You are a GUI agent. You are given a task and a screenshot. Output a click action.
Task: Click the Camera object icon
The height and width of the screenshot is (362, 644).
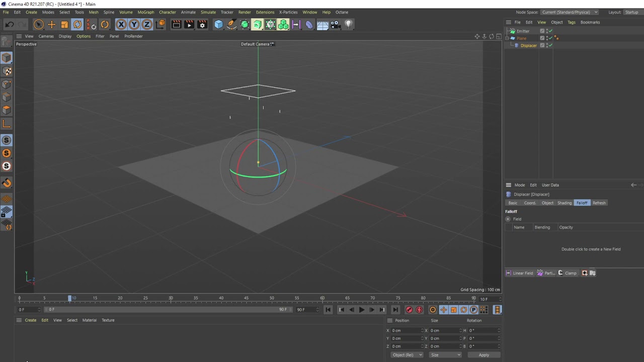pos(335,24)
